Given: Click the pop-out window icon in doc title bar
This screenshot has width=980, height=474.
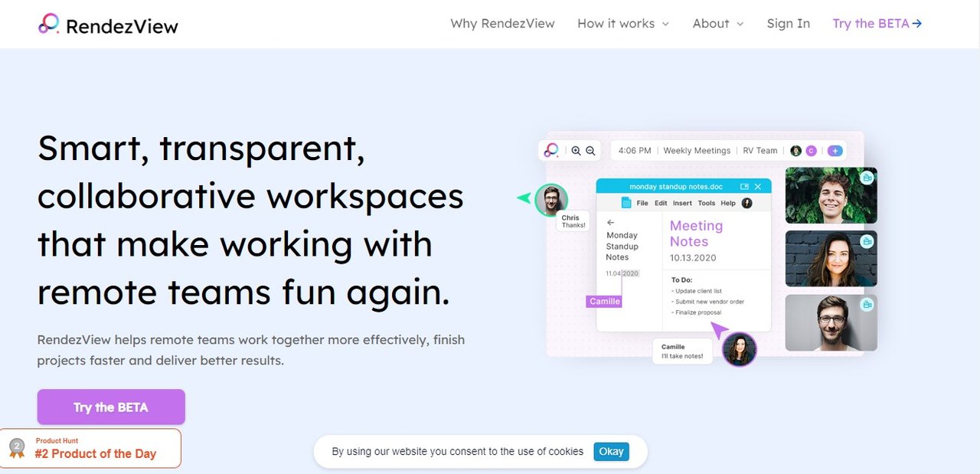Looking at the screenshot, I should [x=744, y=186].
